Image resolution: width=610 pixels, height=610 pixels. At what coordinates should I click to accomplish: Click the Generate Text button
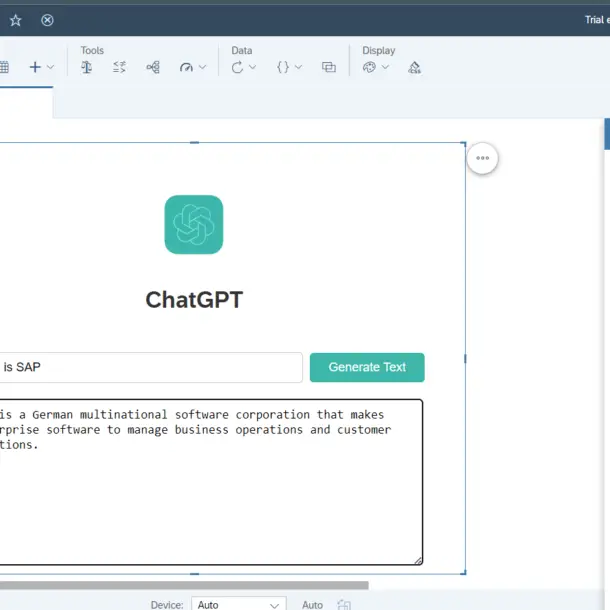click(367, 367)
